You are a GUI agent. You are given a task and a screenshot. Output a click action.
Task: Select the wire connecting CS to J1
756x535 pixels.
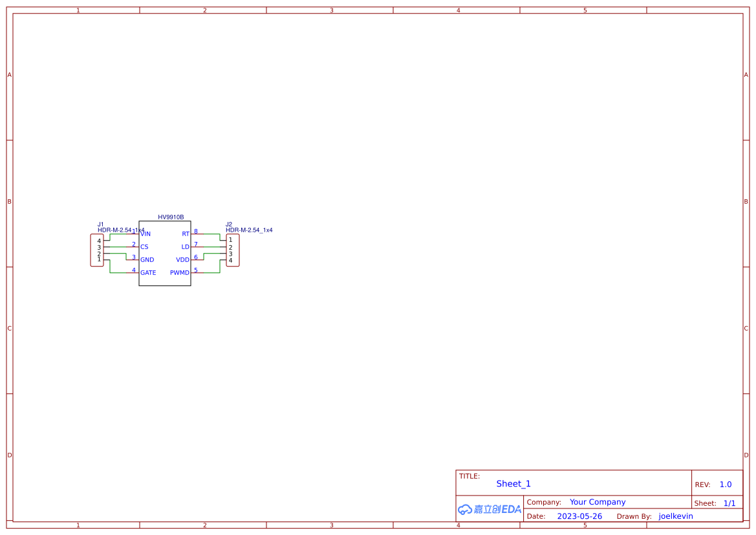[x=116, y=246]
